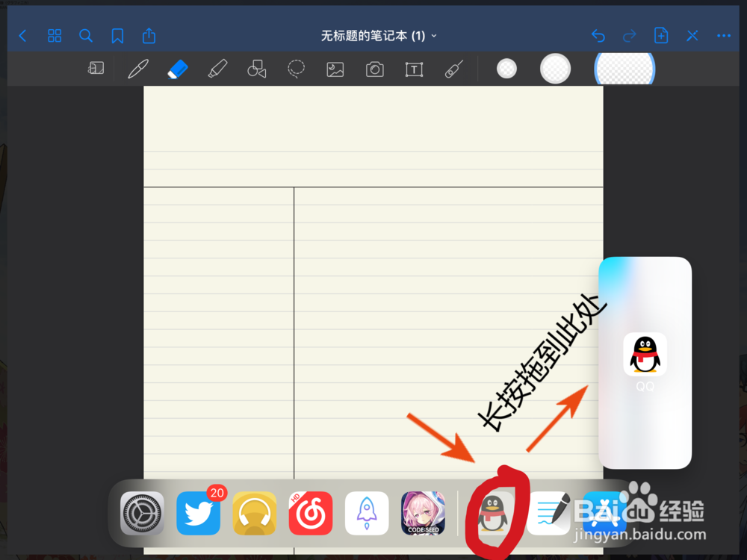The width and height of the screenshot is (747, 560).
Task: Select the Lasso selection tool
Action: [x=296, y=69]
